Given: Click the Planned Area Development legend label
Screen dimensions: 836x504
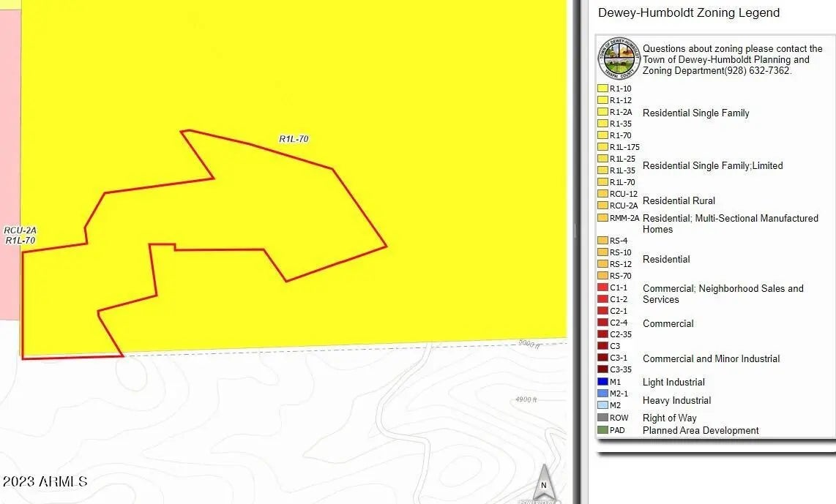Looking at the screenshot, I should (x=700, y=430).
